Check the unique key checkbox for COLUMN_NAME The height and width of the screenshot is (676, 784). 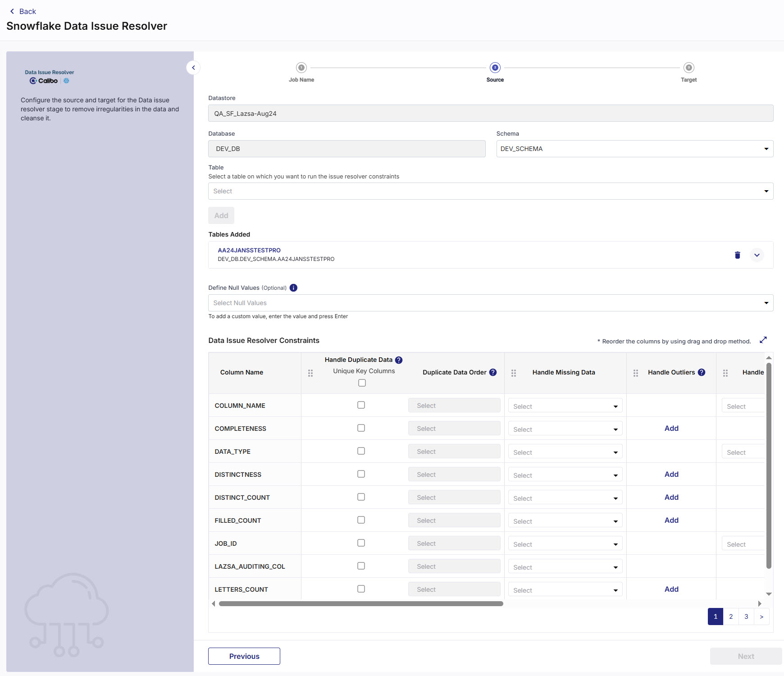click(x=361, y=405)
